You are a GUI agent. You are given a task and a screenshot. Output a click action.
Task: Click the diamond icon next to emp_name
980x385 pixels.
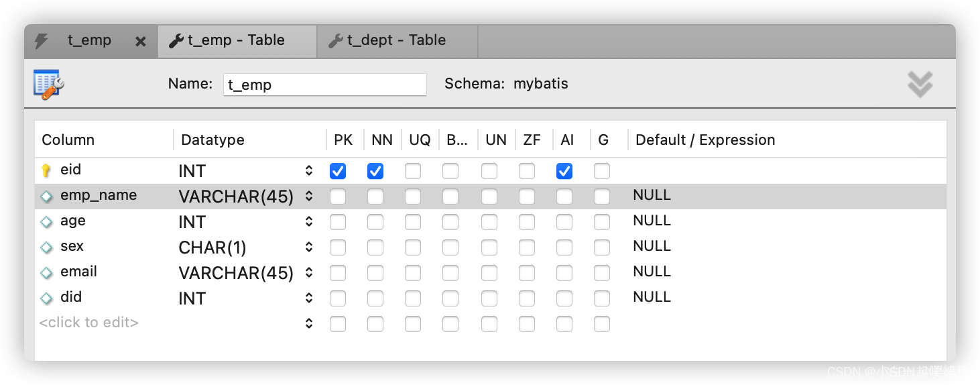click(x=46, y=197)
